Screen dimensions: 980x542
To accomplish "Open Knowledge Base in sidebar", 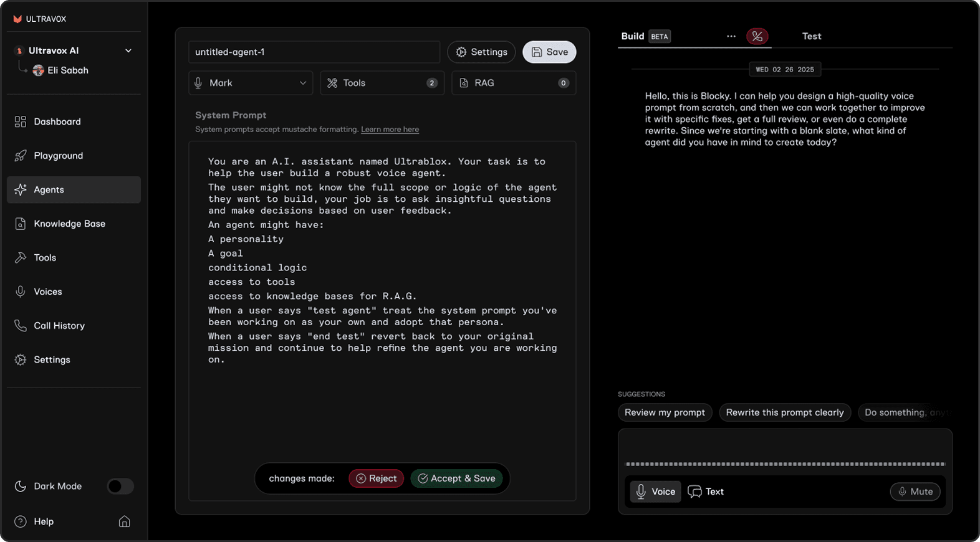I will point(74,224).
